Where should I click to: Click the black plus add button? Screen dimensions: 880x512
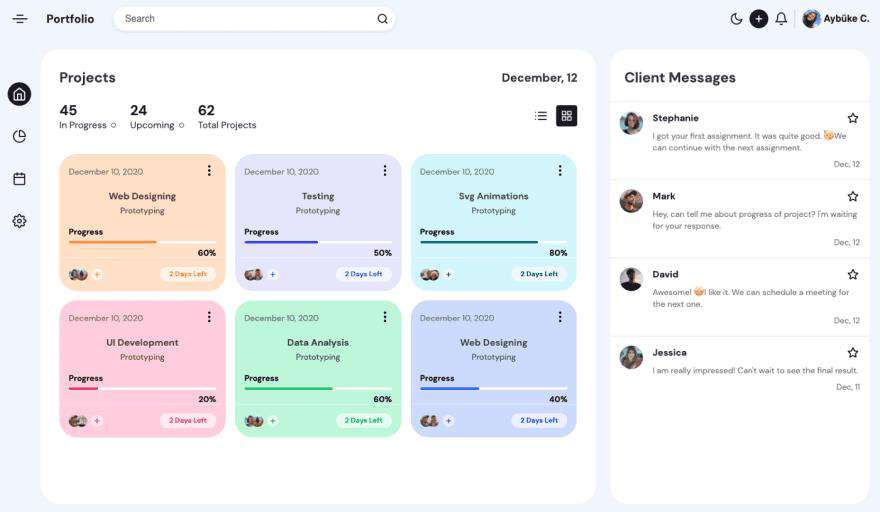(758, 19)
